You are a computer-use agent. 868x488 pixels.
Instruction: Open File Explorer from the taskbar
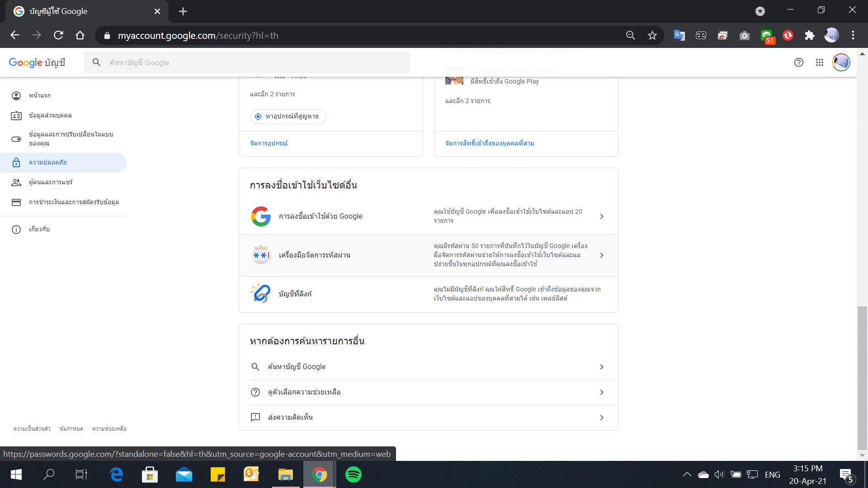pyautogui.click(x=286, y=474)
